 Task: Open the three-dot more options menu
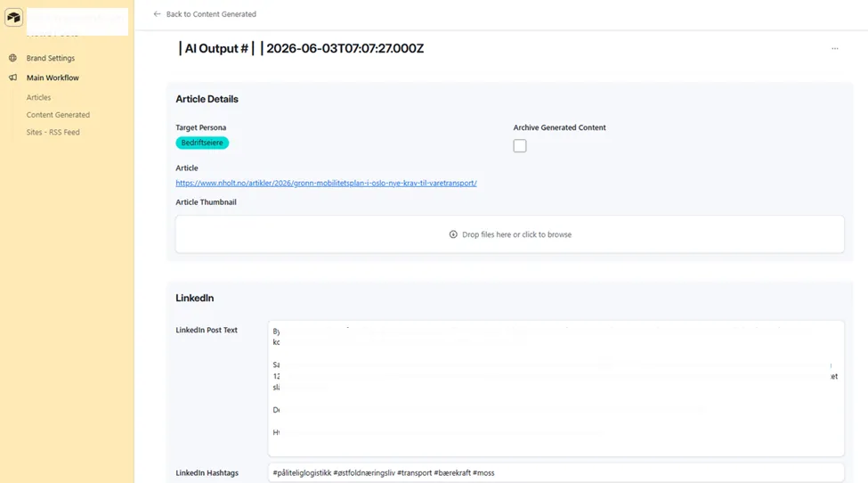coord(835,49)
